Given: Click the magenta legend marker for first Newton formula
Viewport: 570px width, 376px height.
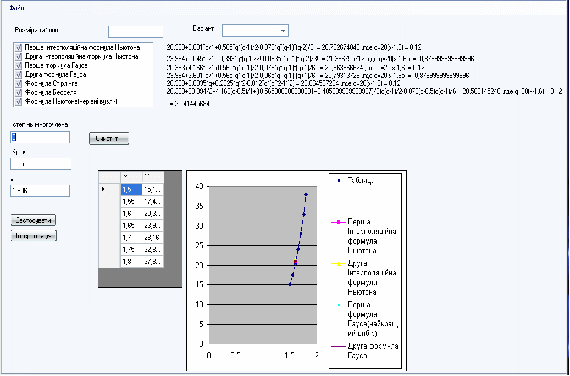Looking at the screenshot, I should pyautogui.click(x=339, y=222).
